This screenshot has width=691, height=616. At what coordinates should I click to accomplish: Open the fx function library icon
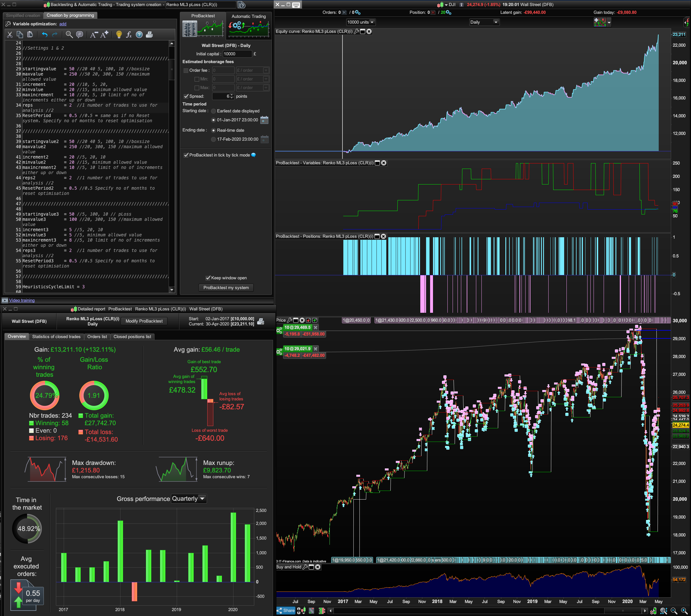[x=129, y=35]
